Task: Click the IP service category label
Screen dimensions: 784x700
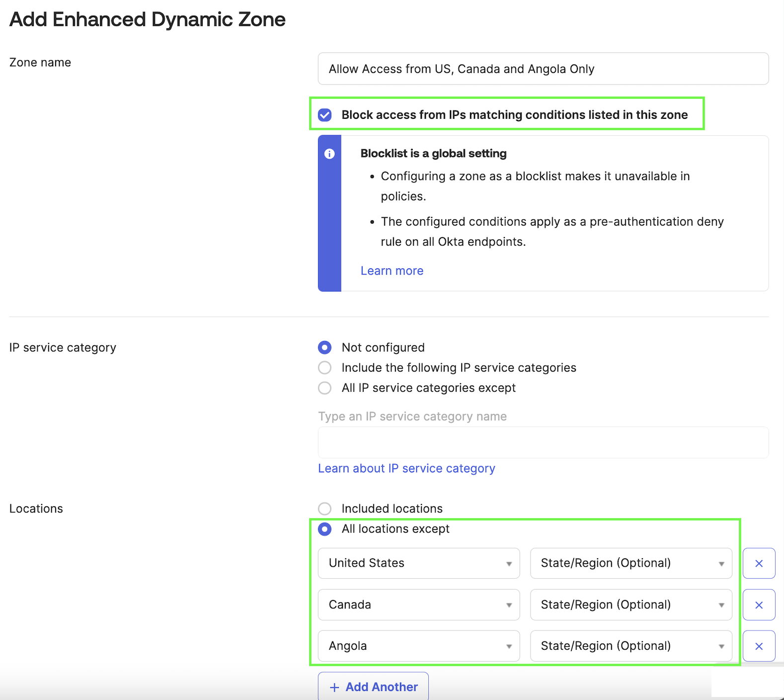Action: point(63,348)
